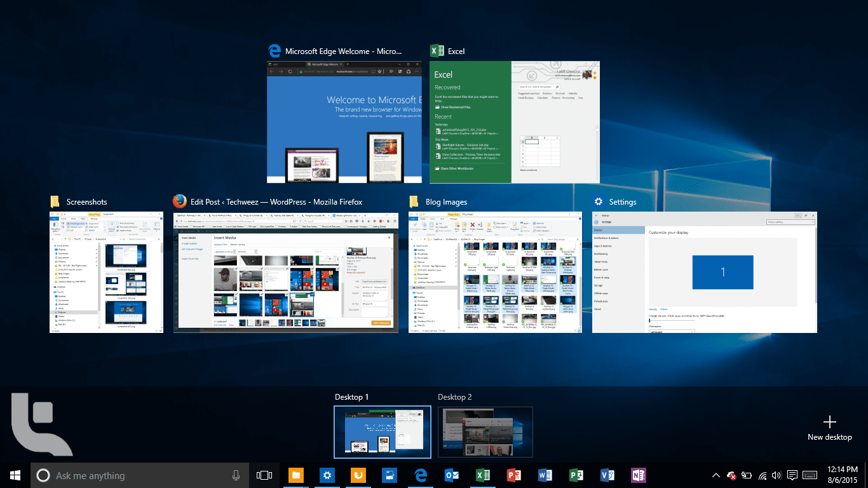Open OneNote from the taskbar
Image resolution: width=868 pixels, height=488 pixels.
pos(638,475)
